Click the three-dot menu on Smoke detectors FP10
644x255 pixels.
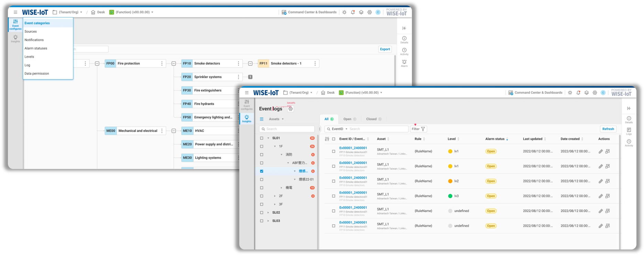point(238,64)
